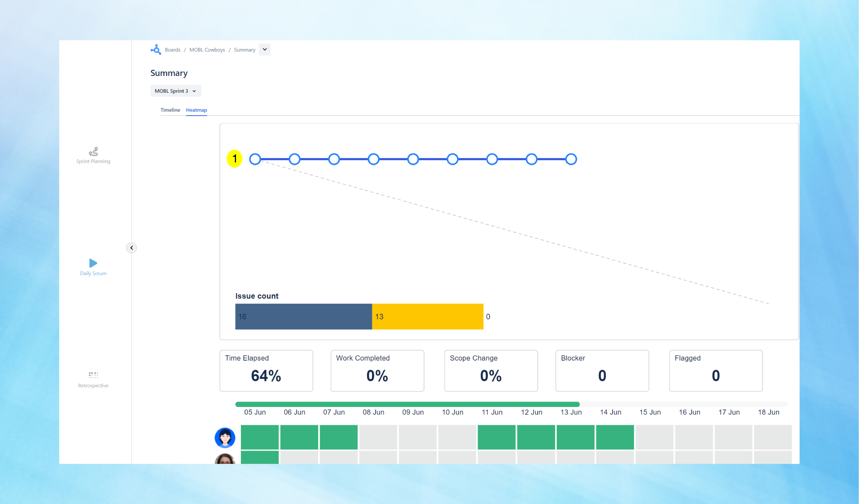
Task: Select the Time Elapsed 64% card
Action: point(266,371)
